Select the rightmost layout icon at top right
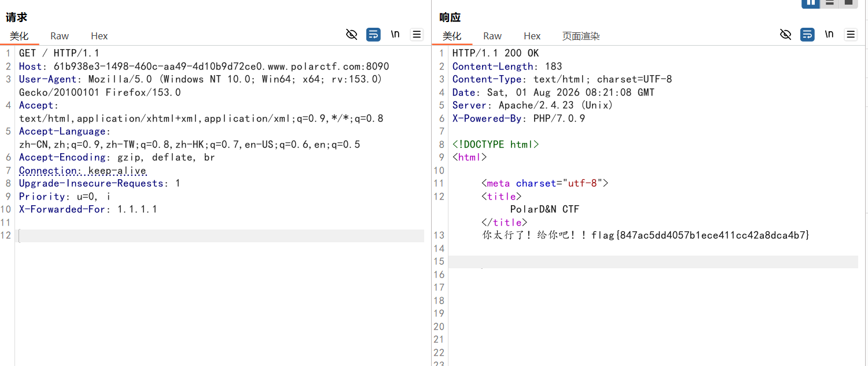868x366 pixels. [848, 3]
